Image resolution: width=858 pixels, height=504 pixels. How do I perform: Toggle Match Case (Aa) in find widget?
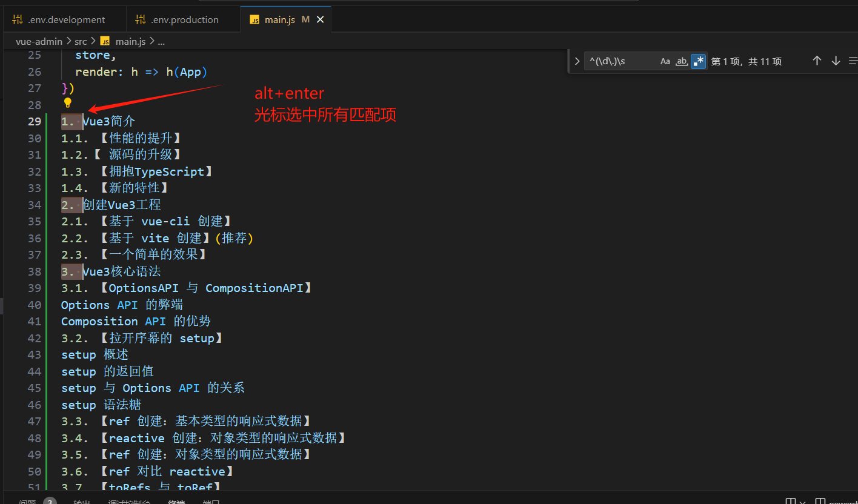click(x=665, y=61)
